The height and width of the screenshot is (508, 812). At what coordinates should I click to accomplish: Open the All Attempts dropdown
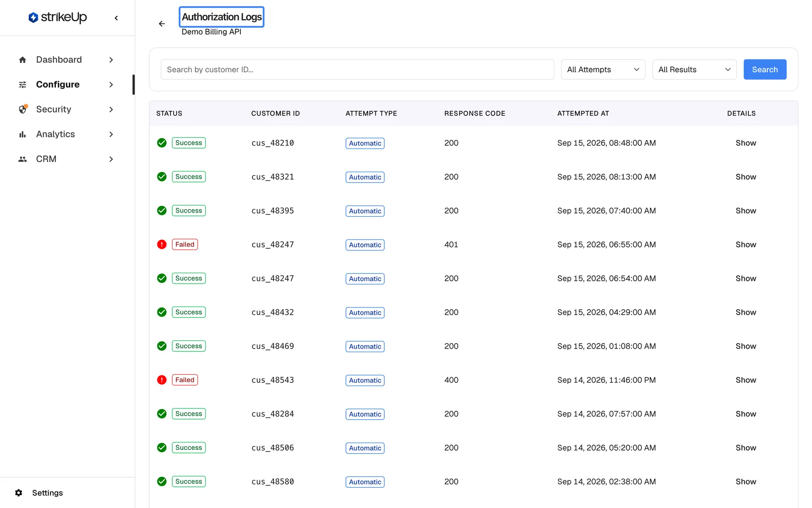[603, 70]
